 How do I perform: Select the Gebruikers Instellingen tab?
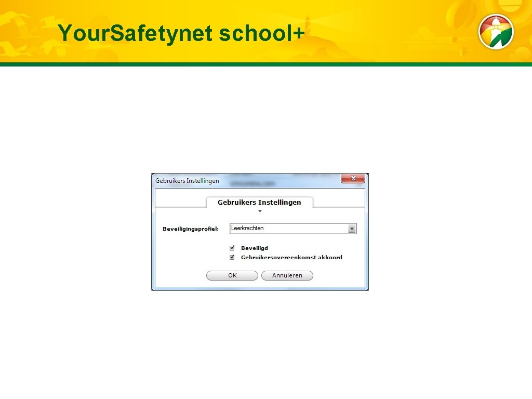[260, 202]
